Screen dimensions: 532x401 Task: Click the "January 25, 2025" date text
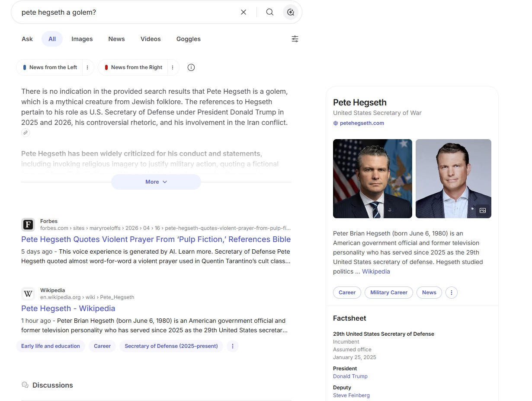click(355, 357)
